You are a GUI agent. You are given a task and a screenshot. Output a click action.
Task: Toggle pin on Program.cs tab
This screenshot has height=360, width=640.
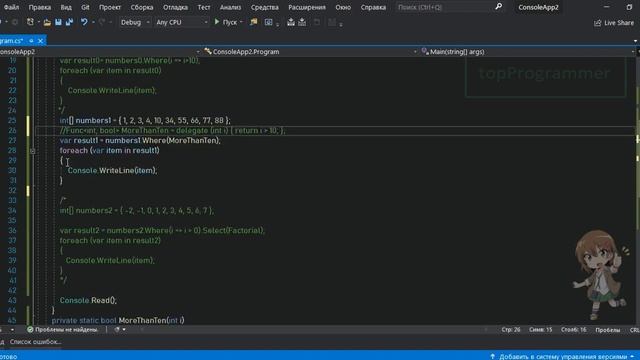(x=31, y=41)
